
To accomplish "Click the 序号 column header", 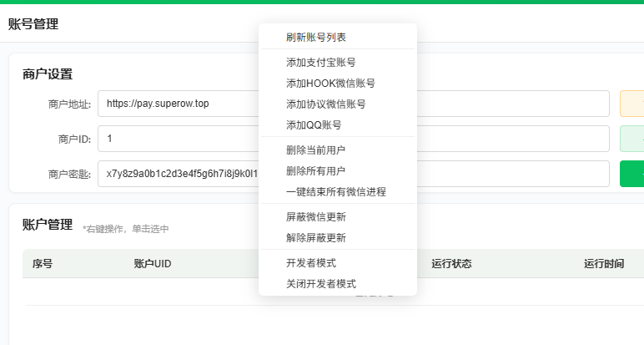I will 43,264.
